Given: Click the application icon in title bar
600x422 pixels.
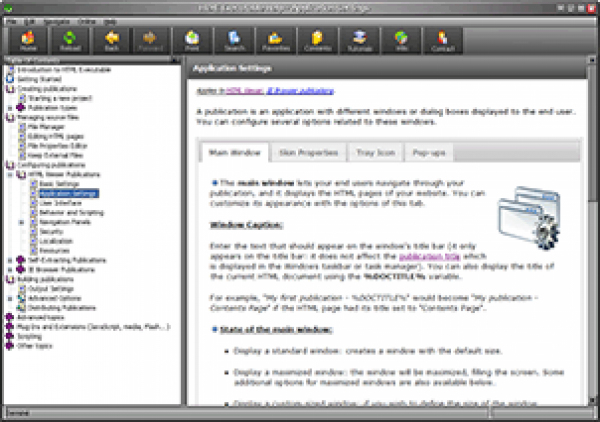Looking at the screenshot, I should [8, 8].
